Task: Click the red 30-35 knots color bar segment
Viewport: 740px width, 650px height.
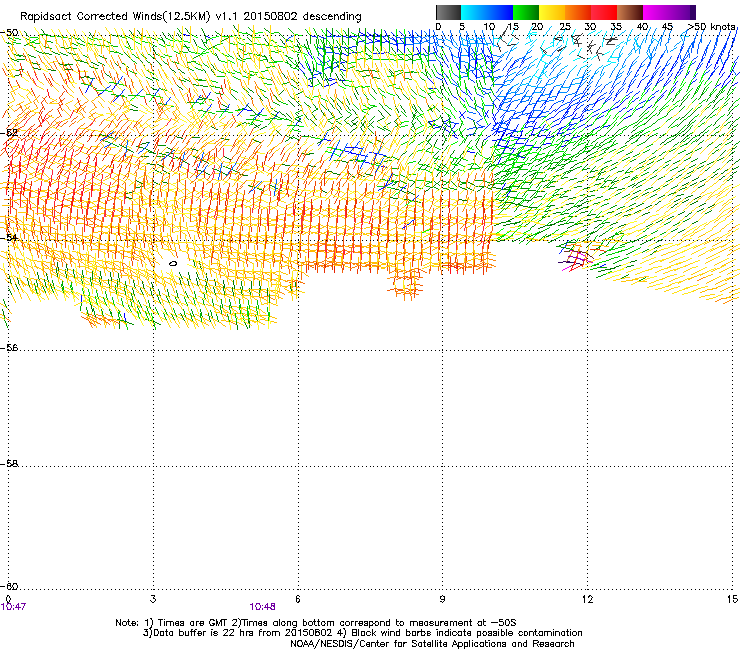Action: tap(604, 12)
